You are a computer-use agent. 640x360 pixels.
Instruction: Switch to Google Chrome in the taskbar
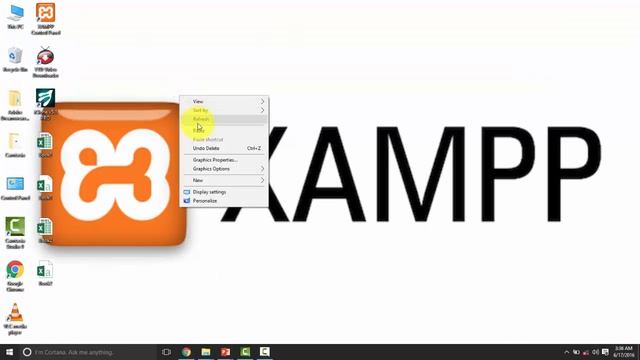186,352
